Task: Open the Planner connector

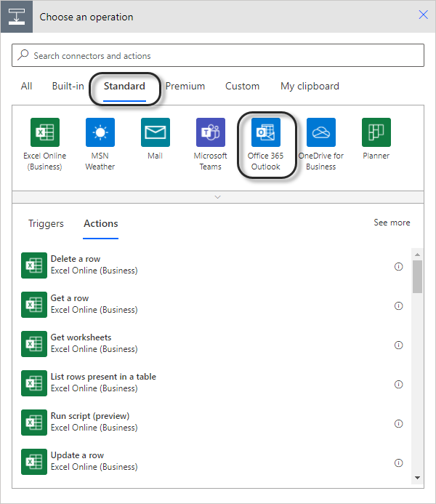Action: tap(376, 132)
